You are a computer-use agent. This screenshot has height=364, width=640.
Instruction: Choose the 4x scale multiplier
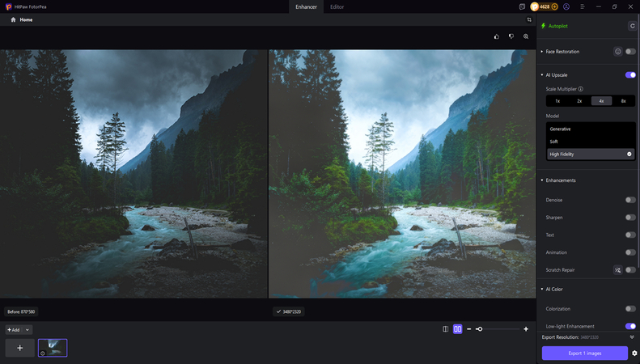(x=601, y=101)
